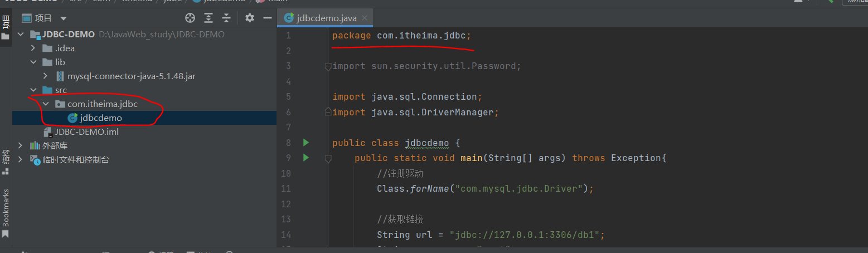Click 'throws Exception' in main signature
This screenshot has width=868, height=253.
pyautogui.click(x=617, y=158)
